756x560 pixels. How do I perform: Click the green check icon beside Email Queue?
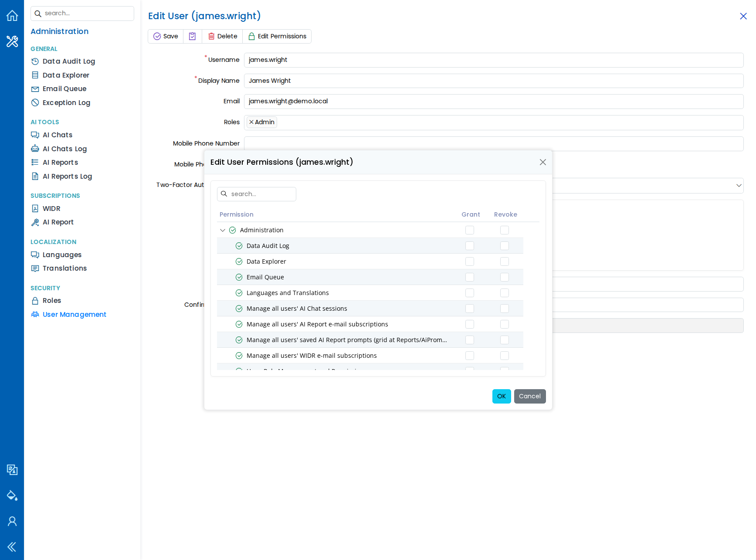[239, 277]
